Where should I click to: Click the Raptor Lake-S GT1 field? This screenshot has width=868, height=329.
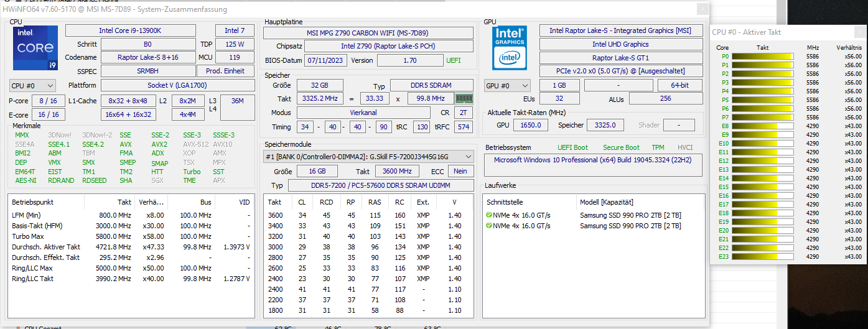click(x=620, y=58)
